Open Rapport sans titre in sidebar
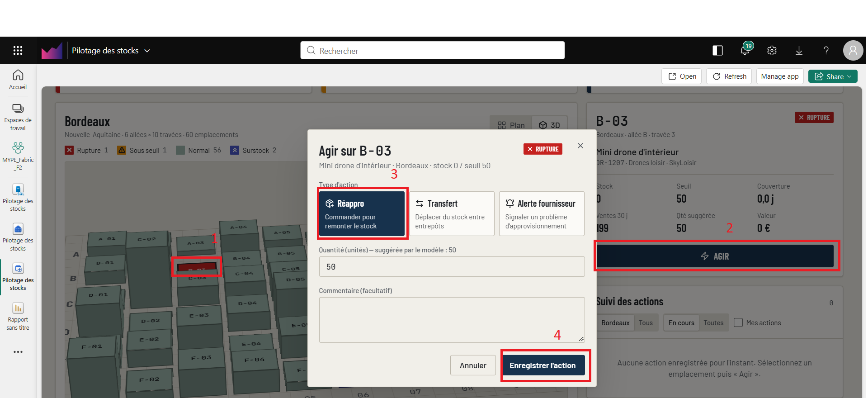Image resolution: width=868 pixels, height=398 pixels. pyautogui.click(x=18, y=317)
